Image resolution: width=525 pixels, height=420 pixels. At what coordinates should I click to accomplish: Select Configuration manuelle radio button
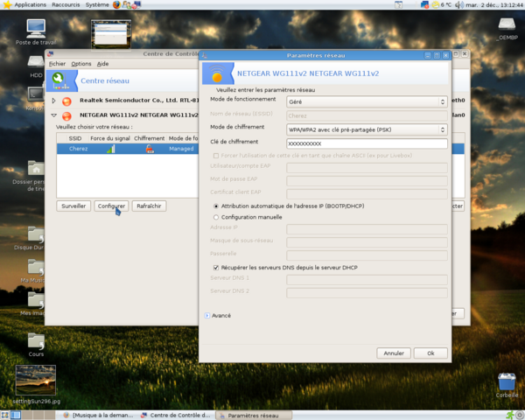point(216,217)
